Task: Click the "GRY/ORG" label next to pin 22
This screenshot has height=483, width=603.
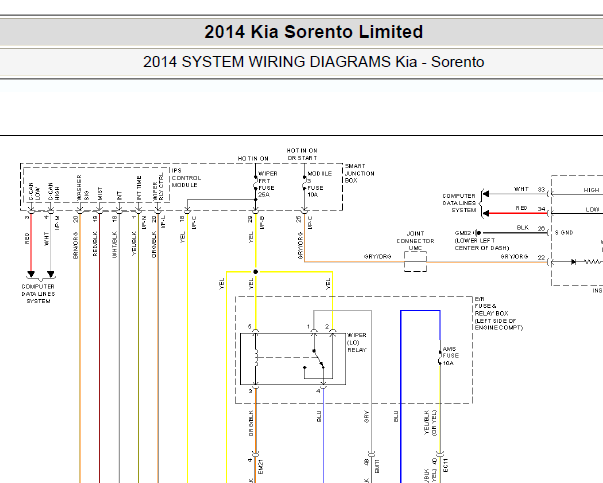Action: point(514,256)
